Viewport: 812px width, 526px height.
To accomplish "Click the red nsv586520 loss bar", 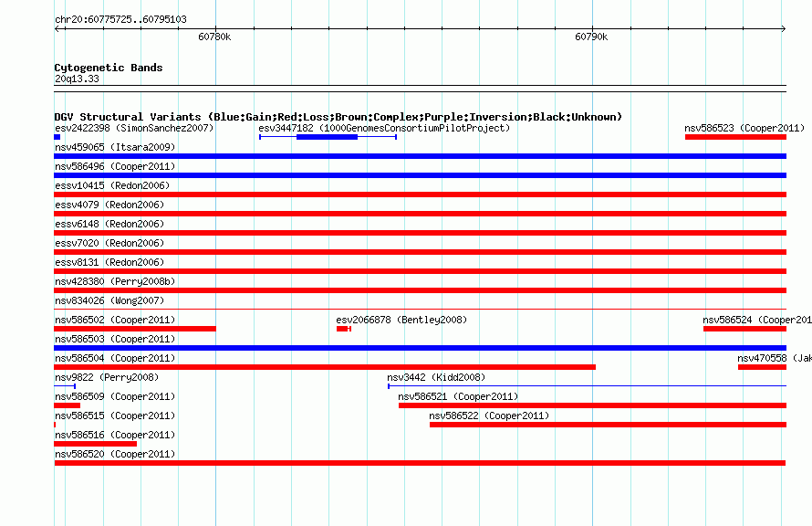I will 420,463.
